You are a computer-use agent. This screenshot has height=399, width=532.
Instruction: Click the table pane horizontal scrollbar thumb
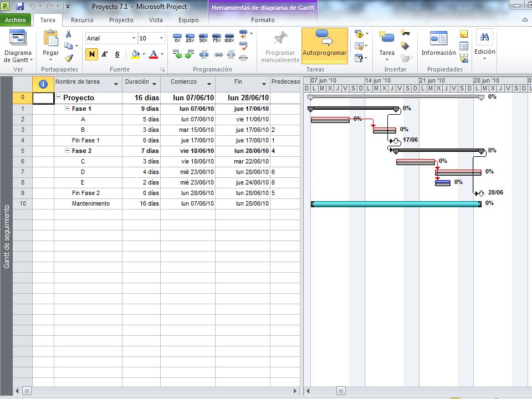tap(27, 391)
